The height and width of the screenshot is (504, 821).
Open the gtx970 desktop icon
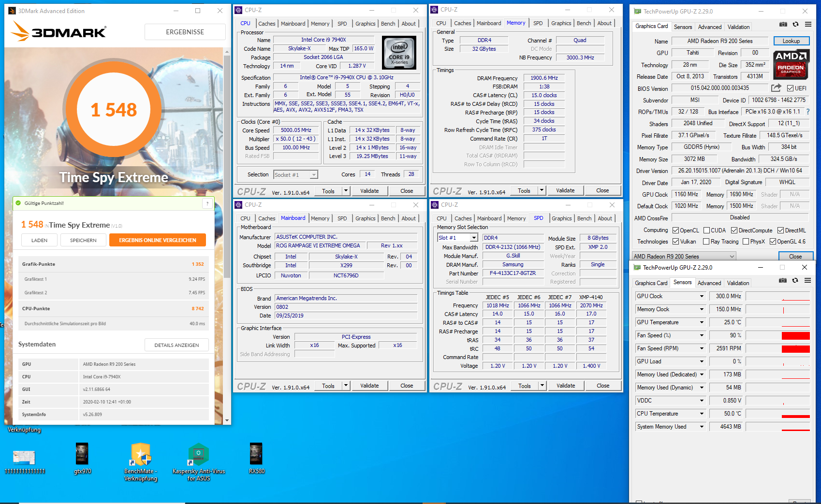[82, 459]
